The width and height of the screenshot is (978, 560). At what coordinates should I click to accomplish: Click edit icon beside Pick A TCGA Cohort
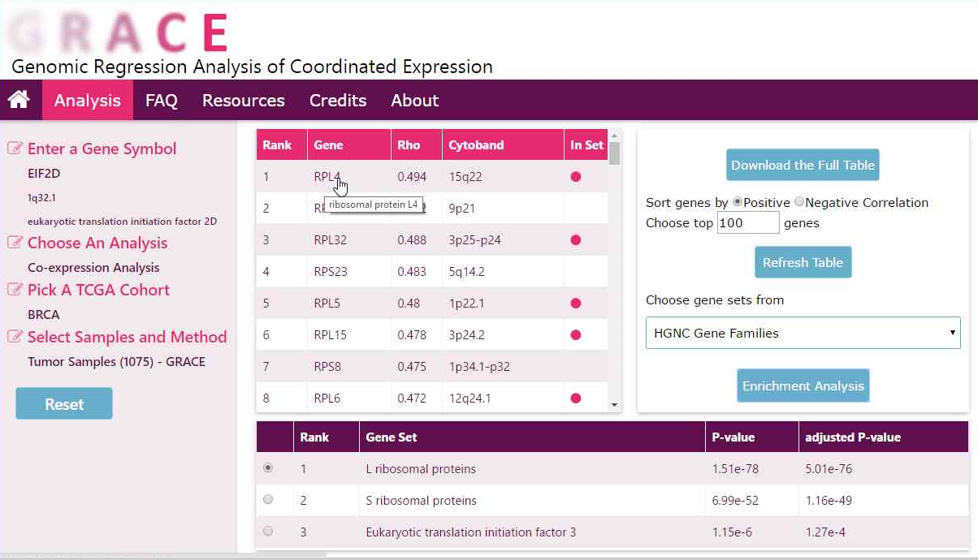[x=15, y=290]
